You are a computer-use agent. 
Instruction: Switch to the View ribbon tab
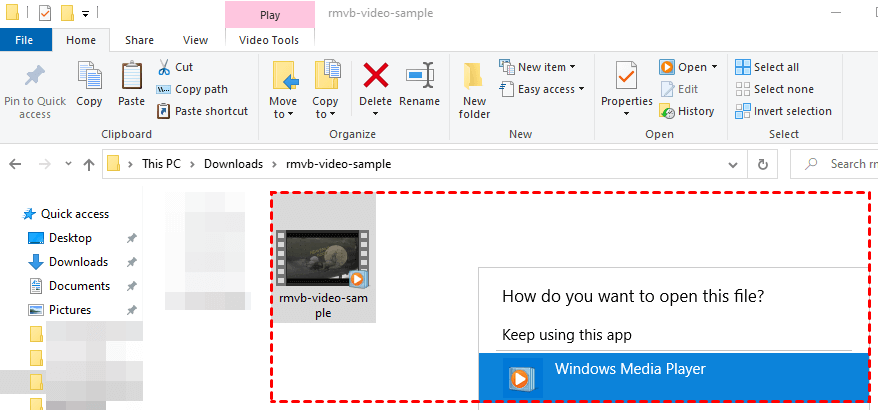point(195,40)
